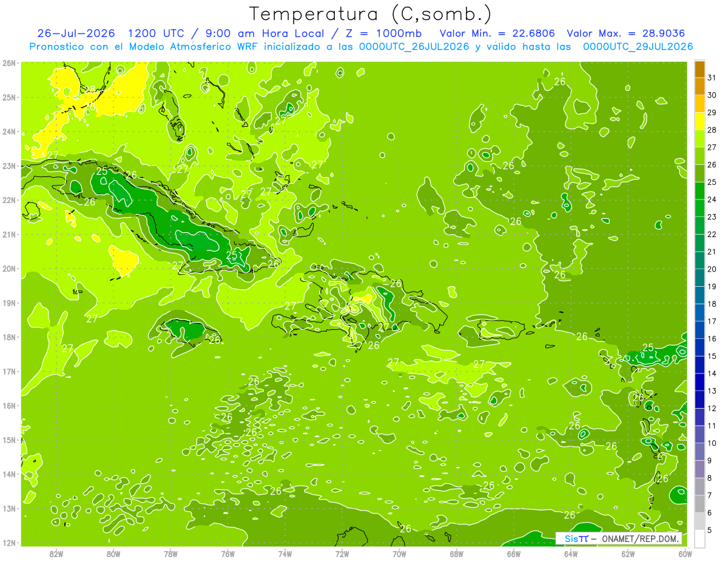Click the '1200 UTC' time label

158,33
